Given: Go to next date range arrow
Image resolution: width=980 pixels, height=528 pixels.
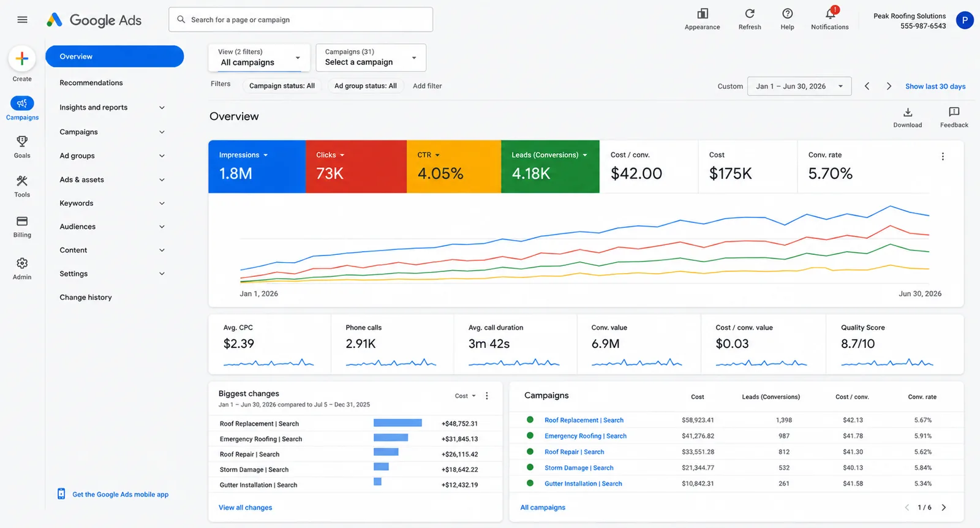Looking at the screenshot, I should pos(889,86).
